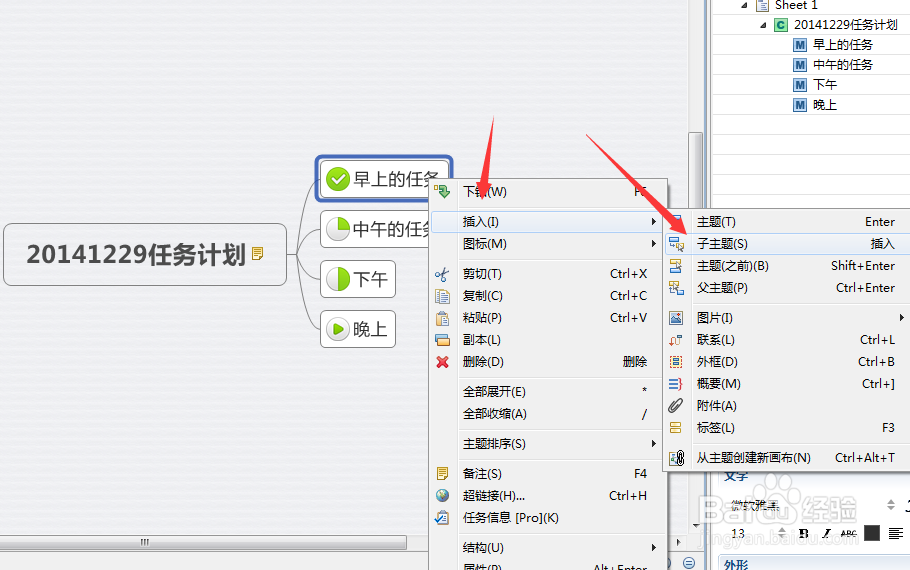Click the 20141229任务计划 central topic
Screen dimensions: 910x570
136,254
